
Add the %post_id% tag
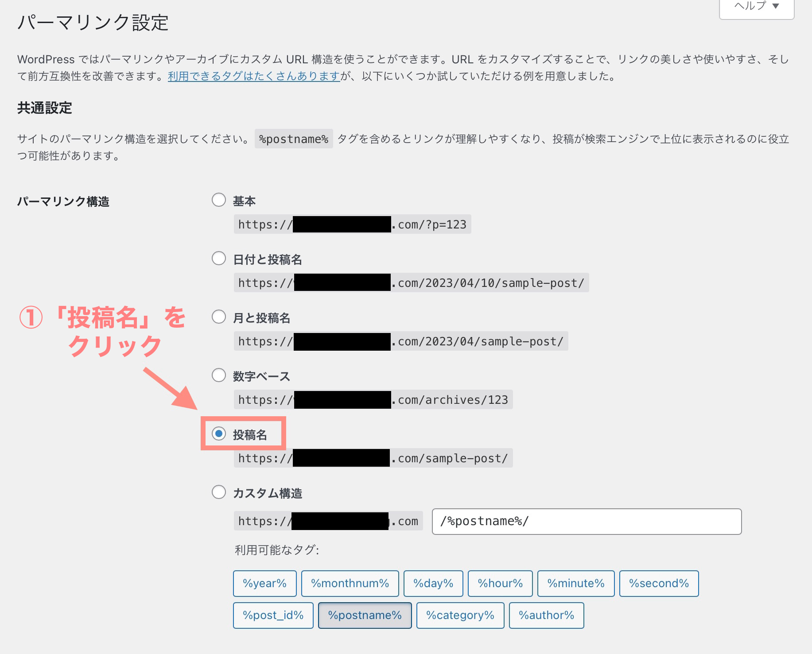point(273,615)
